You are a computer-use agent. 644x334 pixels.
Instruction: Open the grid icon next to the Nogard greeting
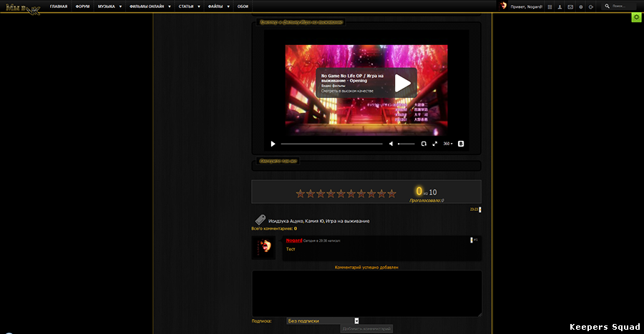tap(550, 7)
